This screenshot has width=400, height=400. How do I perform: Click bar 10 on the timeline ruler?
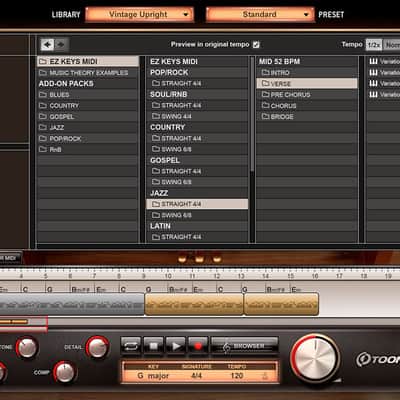coord(168,276)
